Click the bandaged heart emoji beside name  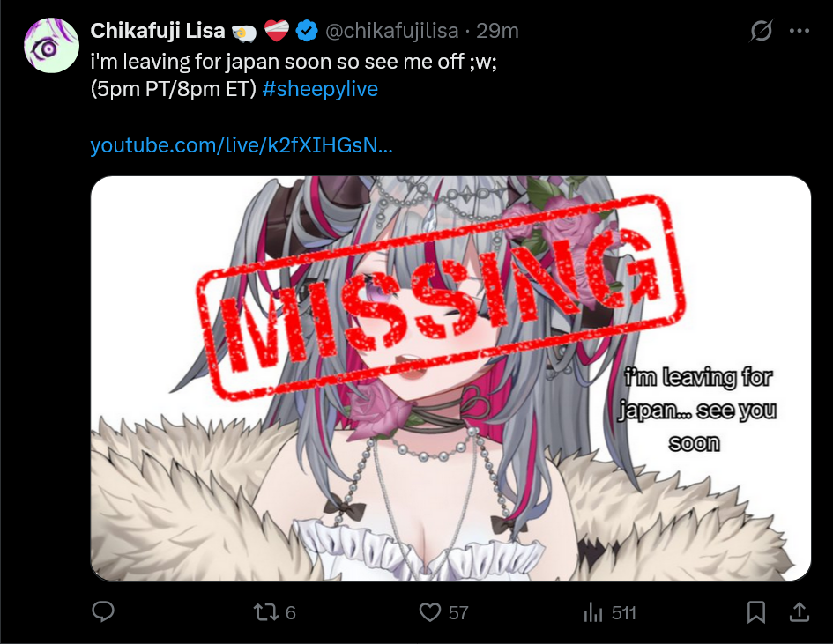click(x=276, y=30)
